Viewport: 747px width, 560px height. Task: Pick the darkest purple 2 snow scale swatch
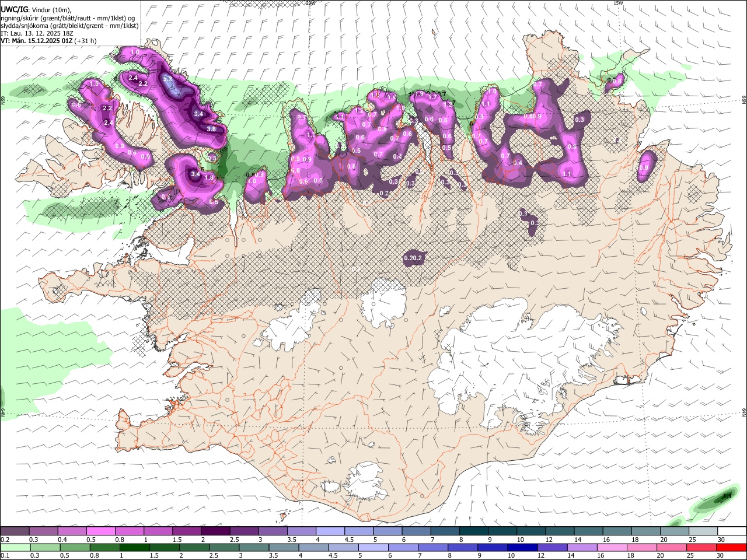coord(215,531)
